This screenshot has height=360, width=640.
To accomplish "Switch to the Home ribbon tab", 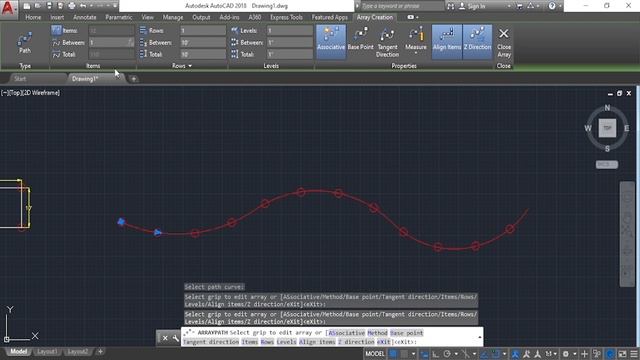I will point(33,17).
